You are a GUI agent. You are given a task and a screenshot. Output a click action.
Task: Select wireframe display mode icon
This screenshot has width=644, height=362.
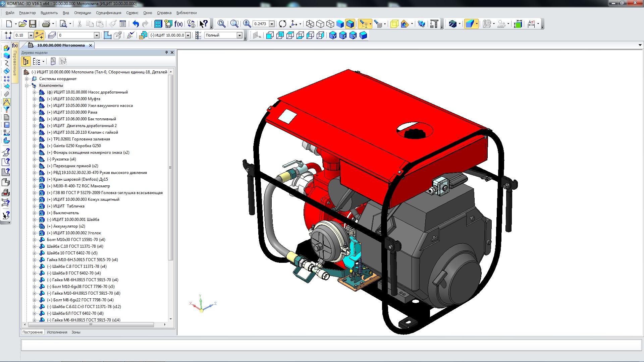point(310,24)
